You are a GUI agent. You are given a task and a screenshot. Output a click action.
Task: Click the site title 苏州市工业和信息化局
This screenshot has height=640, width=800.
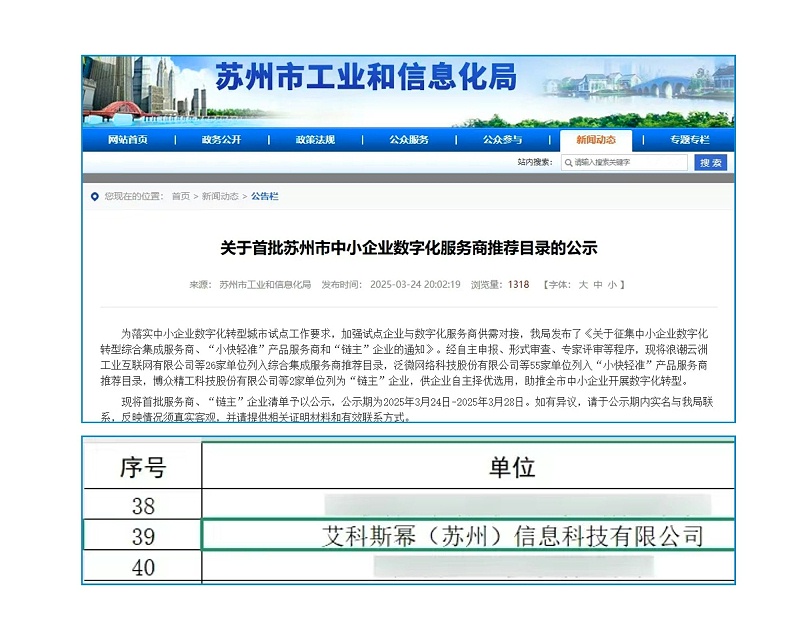366,77
